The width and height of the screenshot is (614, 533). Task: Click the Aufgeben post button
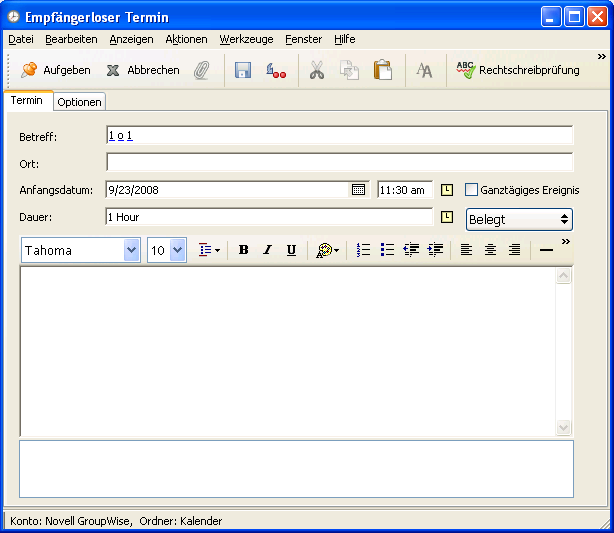click(56, 70)
